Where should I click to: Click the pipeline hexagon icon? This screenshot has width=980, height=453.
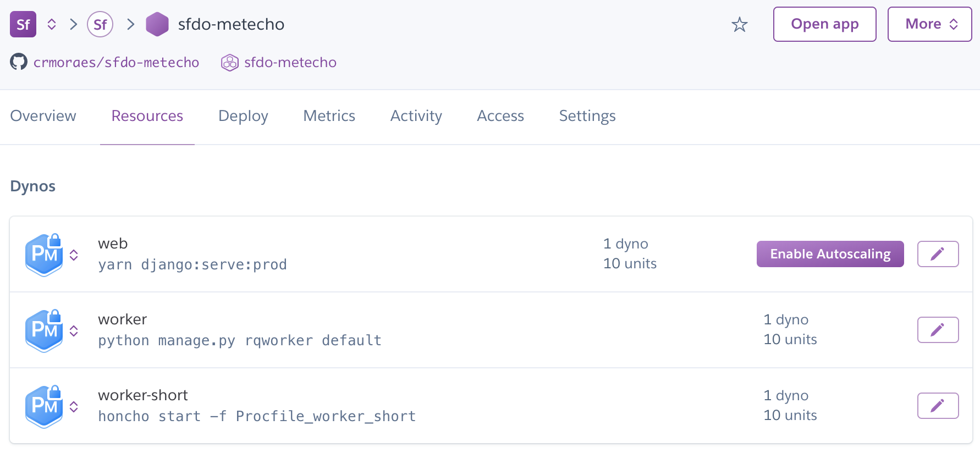coord(230,63)
